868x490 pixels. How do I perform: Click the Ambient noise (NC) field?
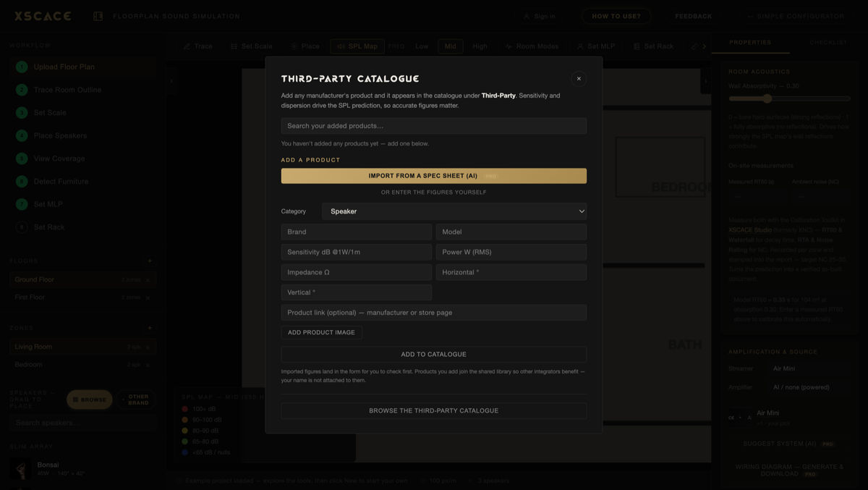821,196
